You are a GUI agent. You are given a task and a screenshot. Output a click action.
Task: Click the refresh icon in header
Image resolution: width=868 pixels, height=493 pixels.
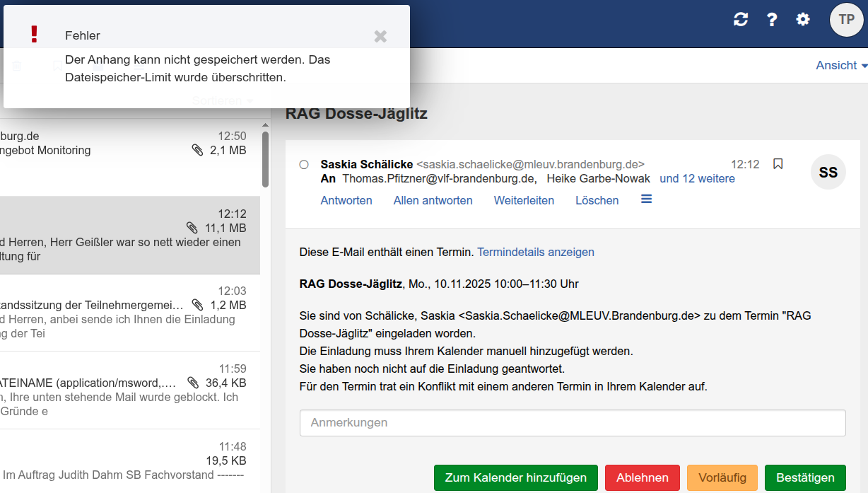click(741, 20)
